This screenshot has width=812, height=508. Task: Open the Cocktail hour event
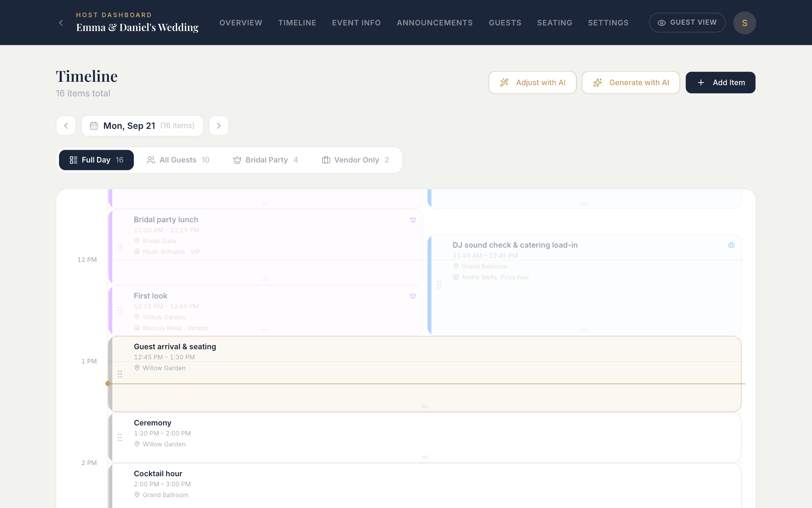click(x=425, y=486)
